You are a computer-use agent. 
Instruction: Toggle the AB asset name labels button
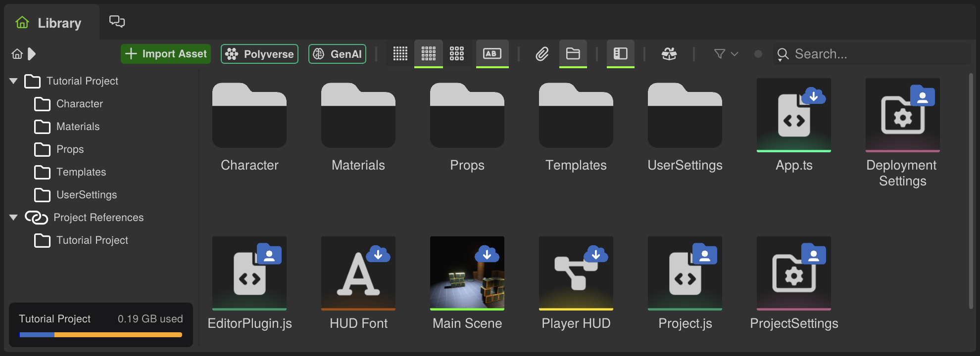(x=492, y=54)
